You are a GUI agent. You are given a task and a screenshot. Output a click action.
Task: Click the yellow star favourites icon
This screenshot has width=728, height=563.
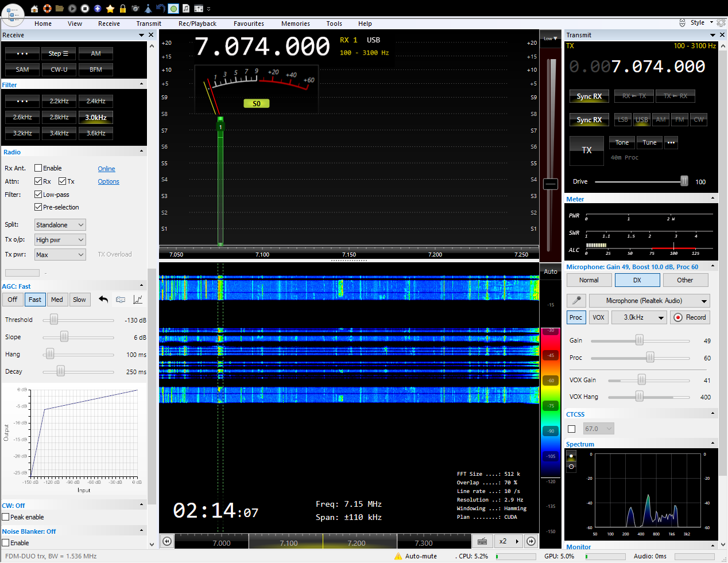pos(110,9)
